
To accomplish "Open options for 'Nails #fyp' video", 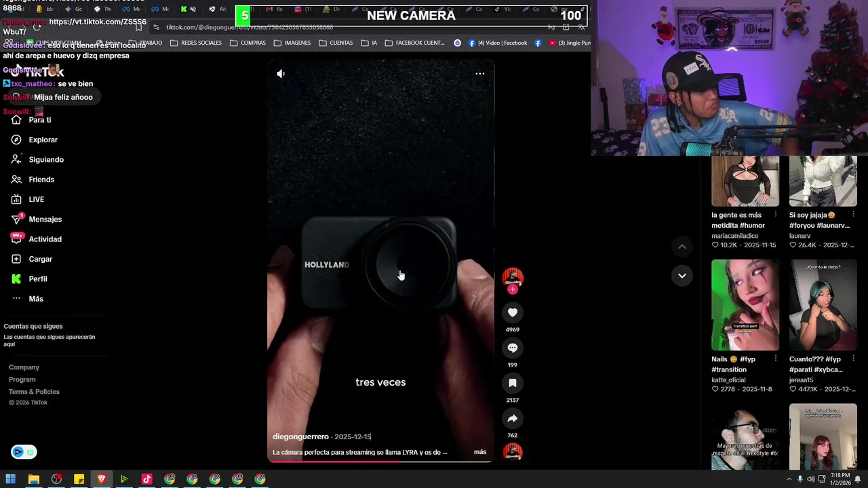I will pyautogui.click(x=775, y=359).
